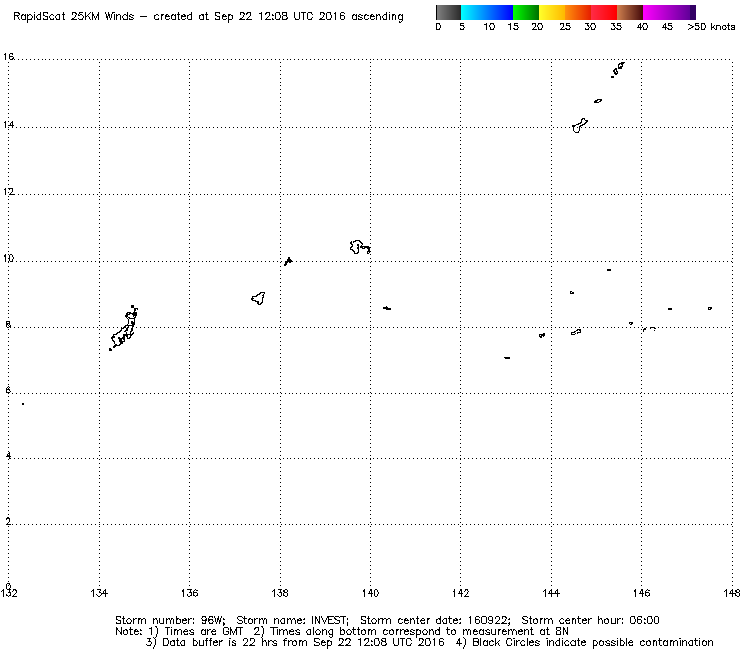The image size is (740, 650).
Task: Click the latitude label 2 on the axis
Action: [x=8, y=522]
